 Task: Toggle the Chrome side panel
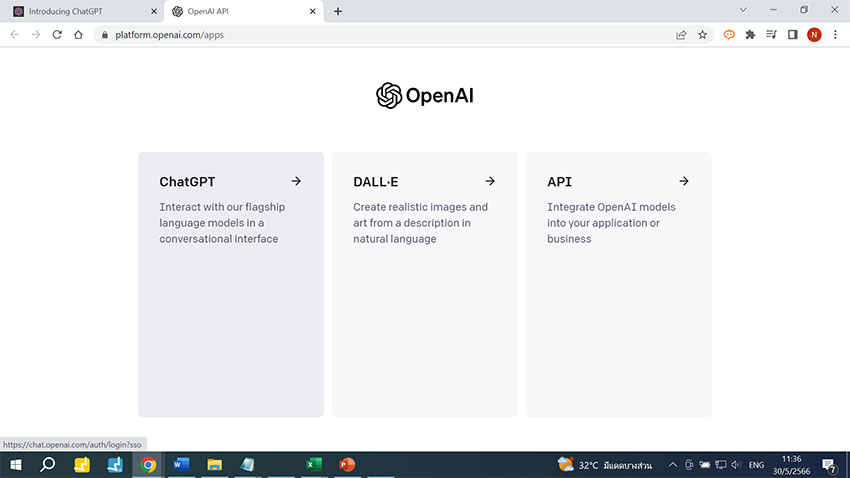(x=792, y=34)
